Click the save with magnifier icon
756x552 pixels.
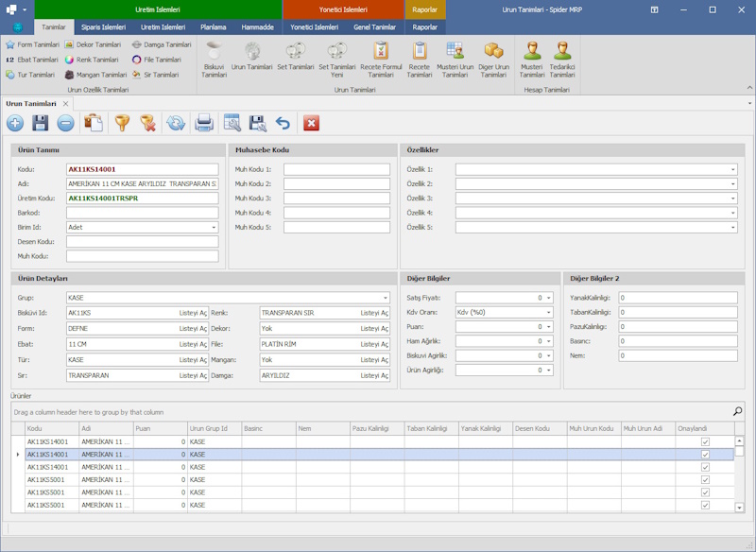257,123
